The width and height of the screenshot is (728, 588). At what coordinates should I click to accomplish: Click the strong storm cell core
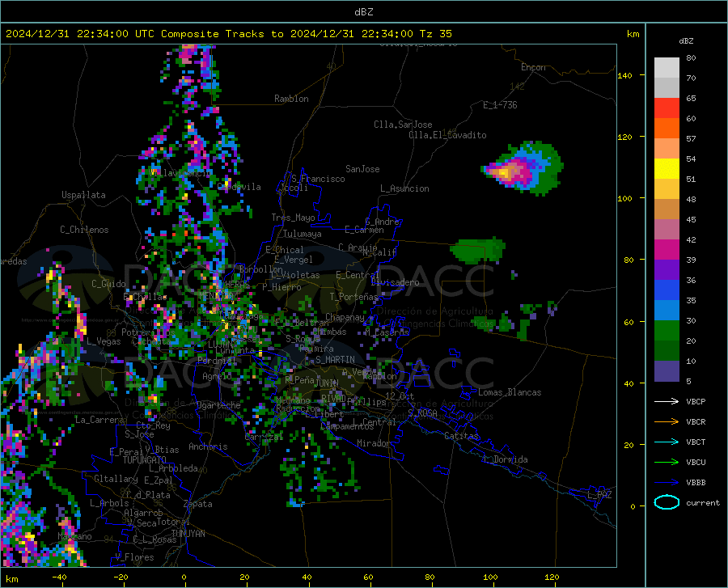click(505, 173)
